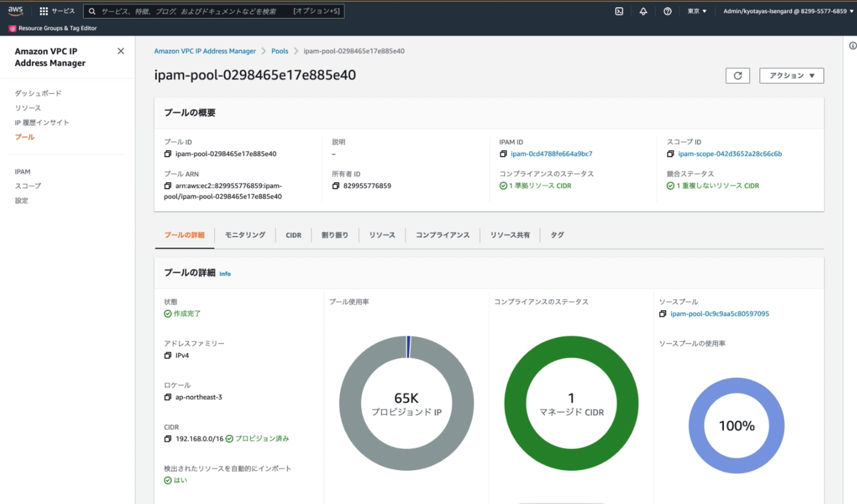
Task: Open the アクション dropdown menu
Action: coord(791,75)
